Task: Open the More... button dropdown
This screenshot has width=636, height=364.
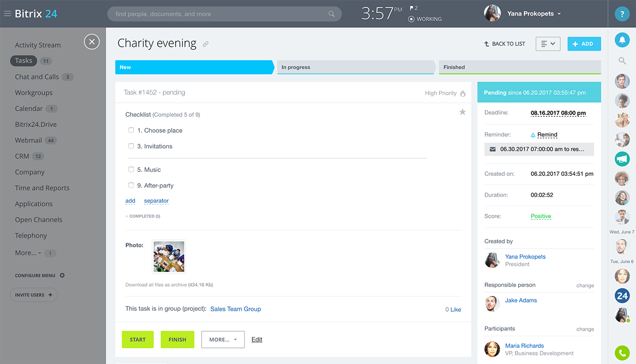Action: click(x=223, y=340)
